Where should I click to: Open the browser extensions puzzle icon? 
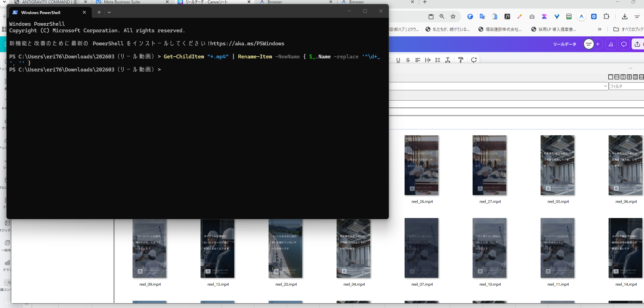tap(606, 16)
